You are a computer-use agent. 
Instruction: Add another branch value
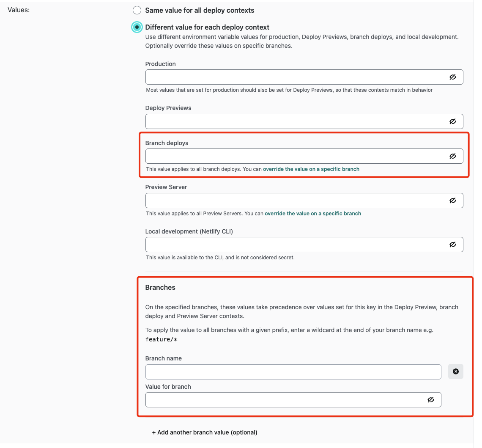[205, 432]
